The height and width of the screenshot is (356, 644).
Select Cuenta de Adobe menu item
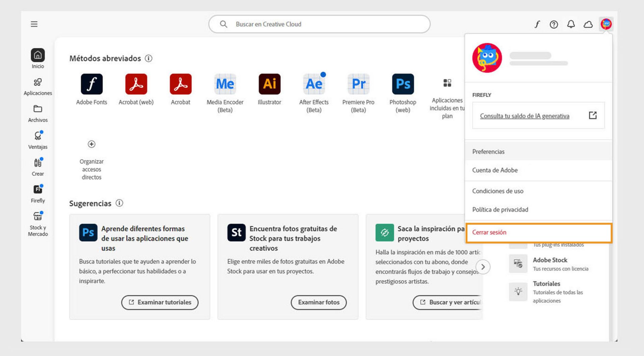click(538, 170)
